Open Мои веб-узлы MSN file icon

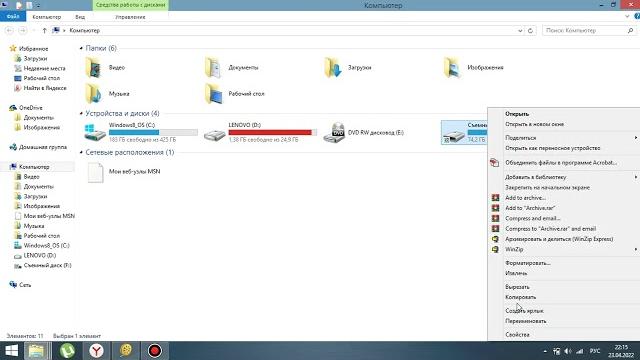point(96,172)
